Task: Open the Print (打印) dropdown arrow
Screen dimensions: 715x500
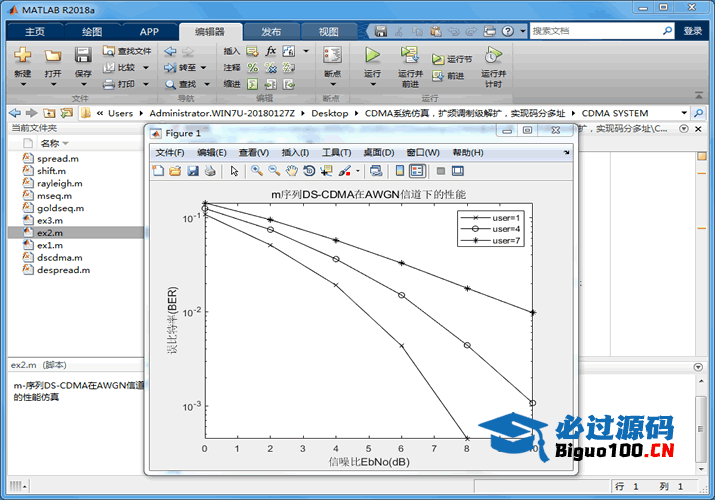Action: coord(146,84)
